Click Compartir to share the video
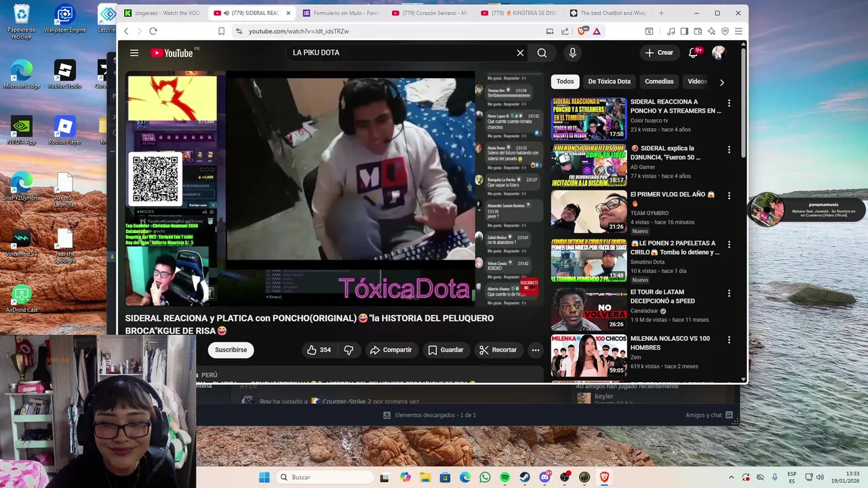The width and height of the screenshot is (868, 488). click(391, 350)
